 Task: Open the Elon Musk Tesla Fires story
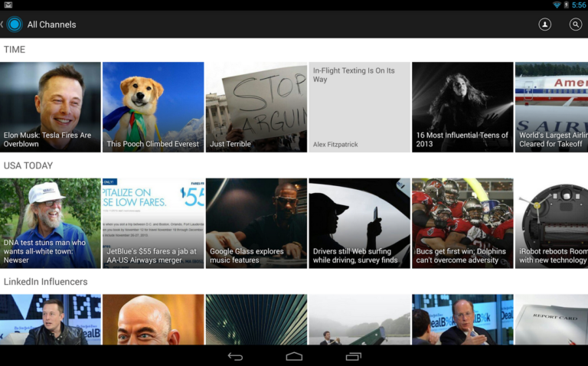tap(50, 107)
